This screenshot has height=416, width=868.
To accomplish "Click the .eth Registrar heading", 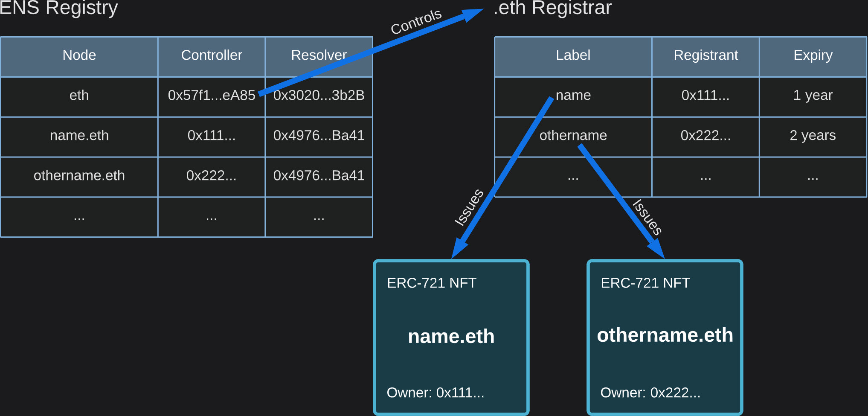I will coord(552,9).
